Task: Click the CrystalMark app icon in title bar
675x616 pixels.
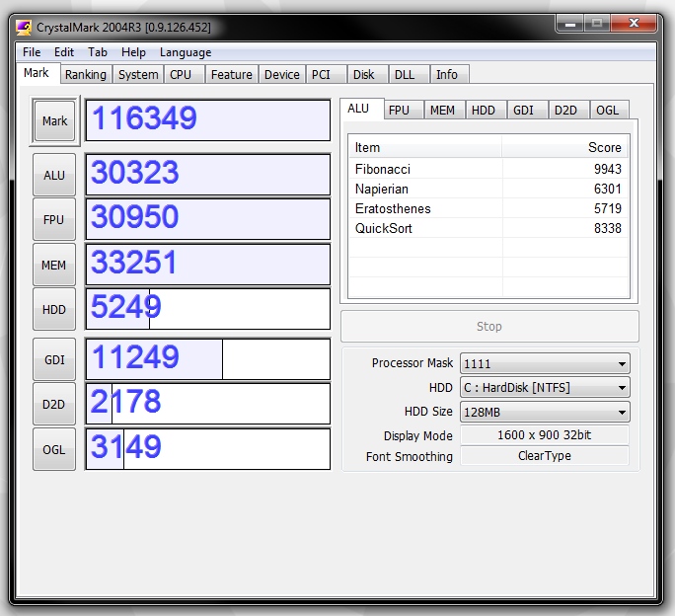Action: [x=24, y=27]
